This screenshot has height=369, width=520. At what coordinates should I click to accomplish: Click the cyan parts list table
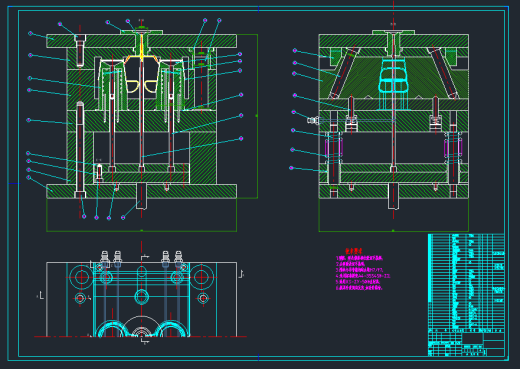[x=466, y=281]
